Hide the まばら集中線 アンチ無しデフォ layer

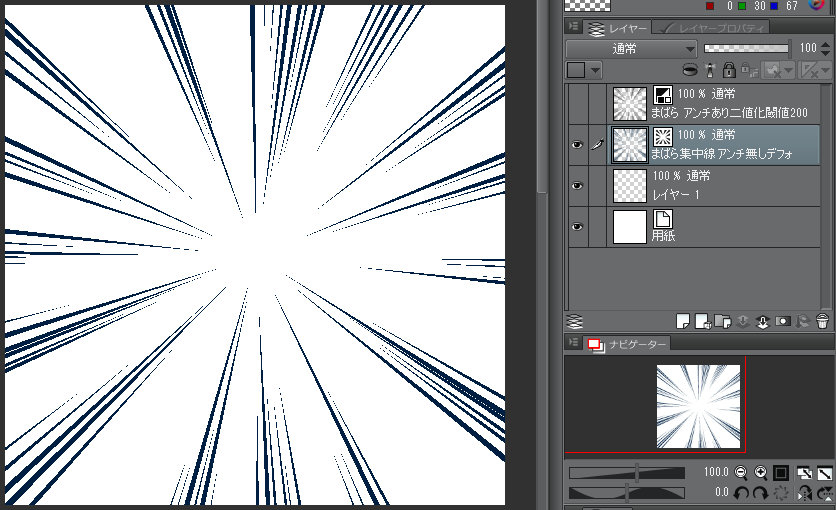click(577, 144)
